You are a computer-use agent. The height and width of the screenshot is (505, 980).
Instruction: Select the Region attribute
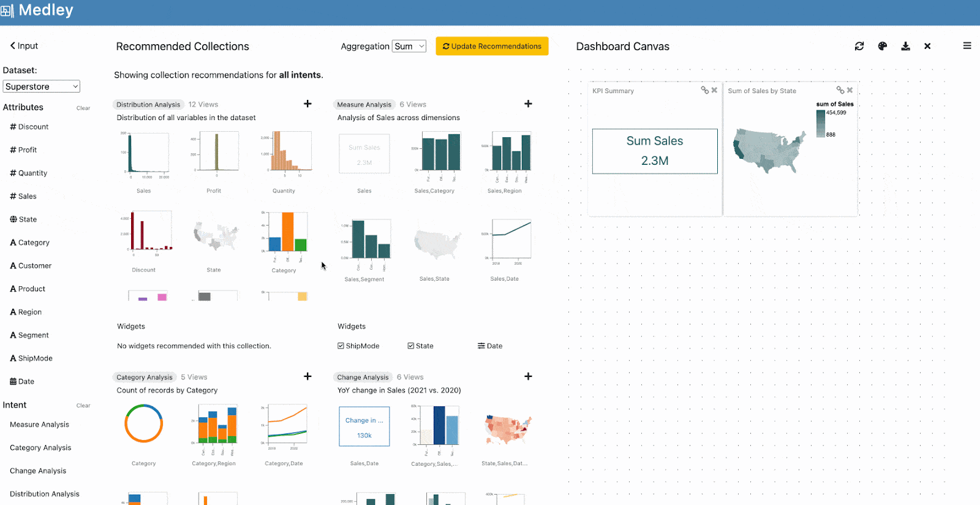click(x=26, y=312)
